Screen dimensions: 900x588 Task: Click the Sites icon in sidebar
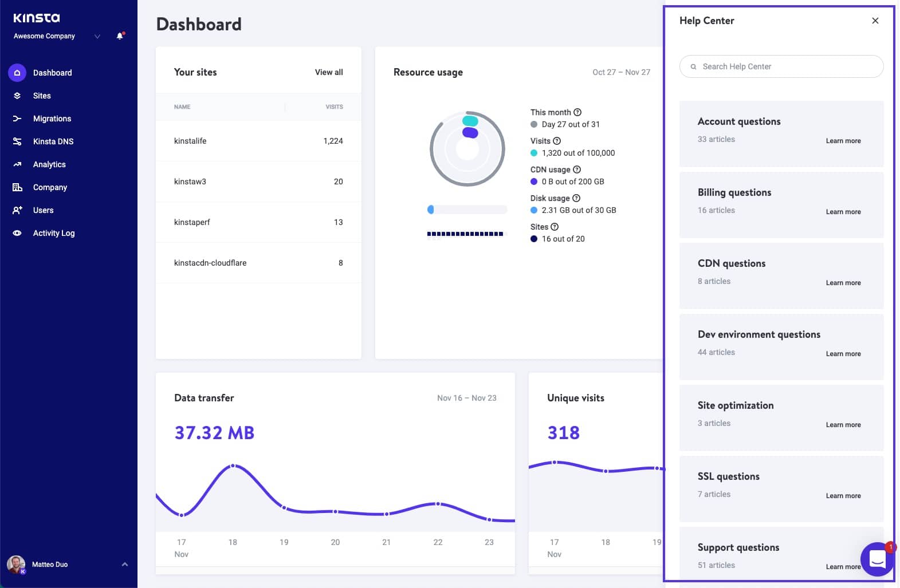tap(17, 96)
